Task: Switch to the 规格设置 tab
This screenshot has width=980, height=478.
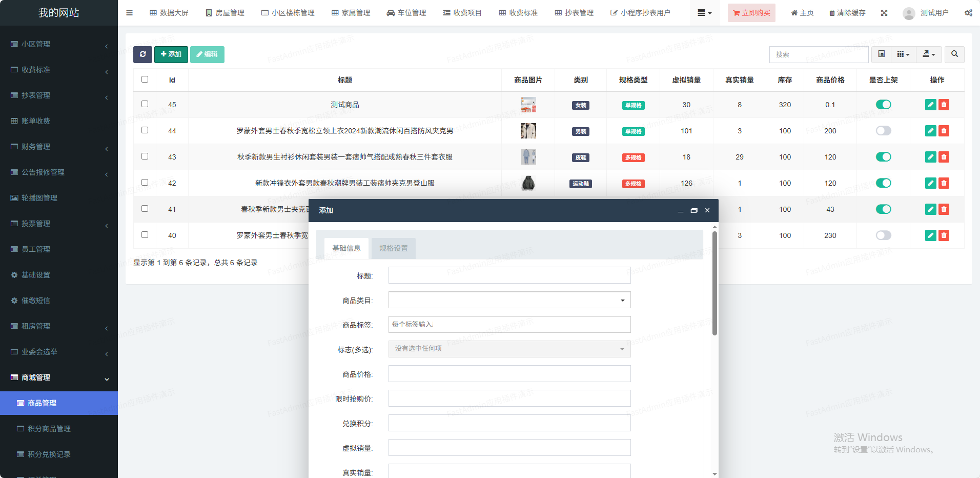Action: coord(393,248)
